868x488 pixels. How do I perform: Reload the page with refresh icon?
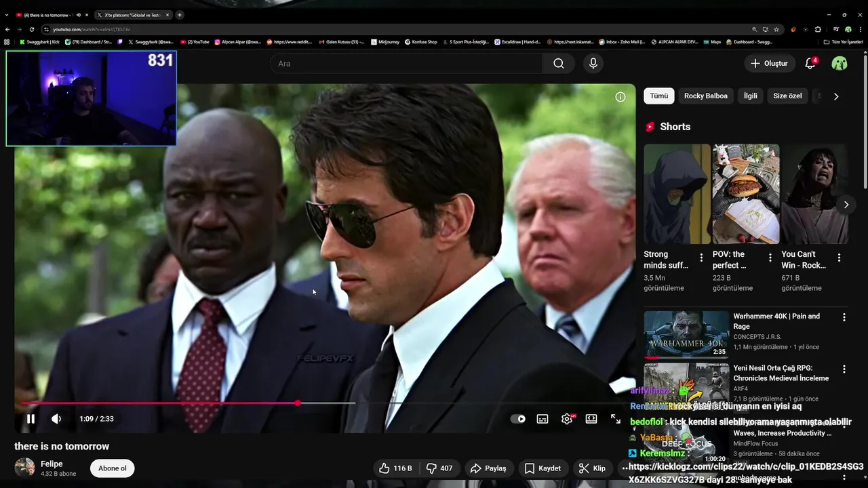[x=32, y=30]
